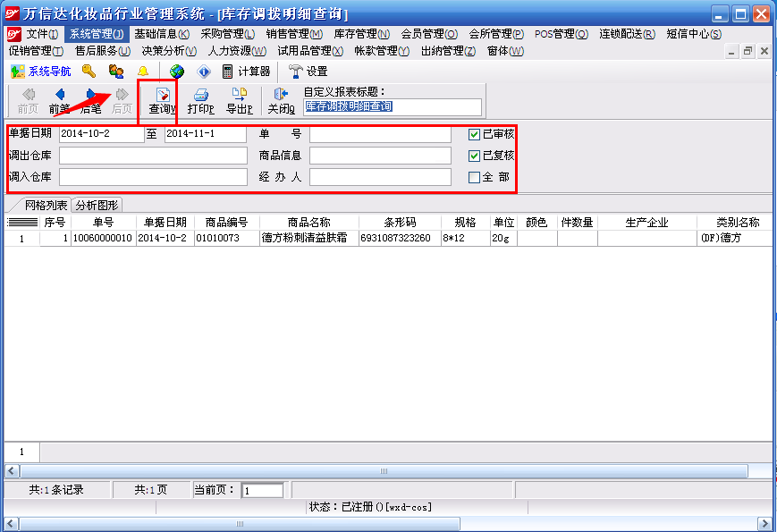This screenshot has height=532, width=777.
Task: Open the 决策分析 menu
Action: tap(169, 51)
